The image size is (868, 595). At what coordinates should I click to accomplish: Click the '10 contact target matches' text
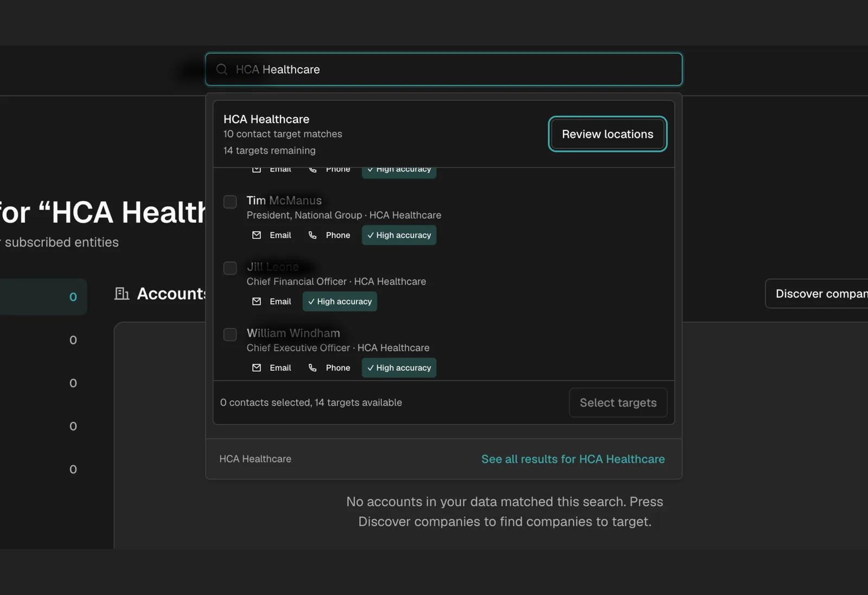pyautogui.click(x=283, y=134)
